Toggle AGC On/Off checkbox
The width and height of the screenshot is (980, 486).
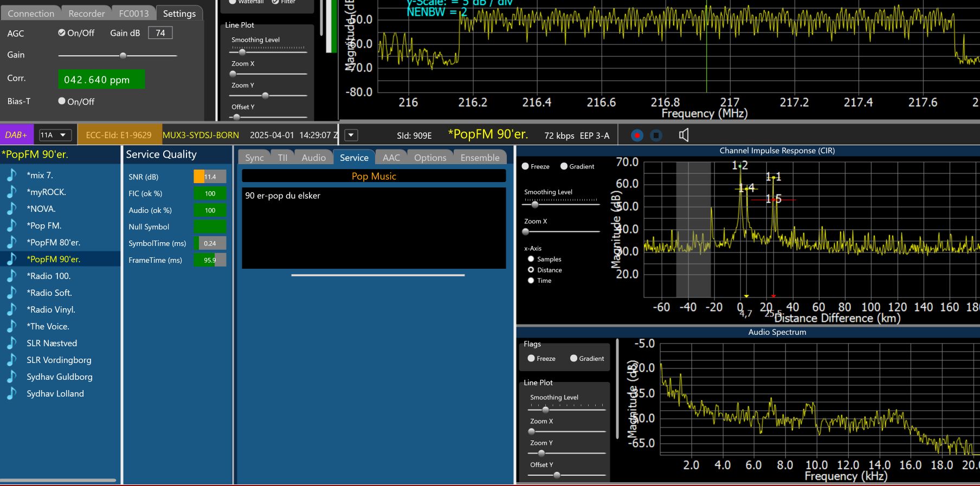click(x=62, y=33)
